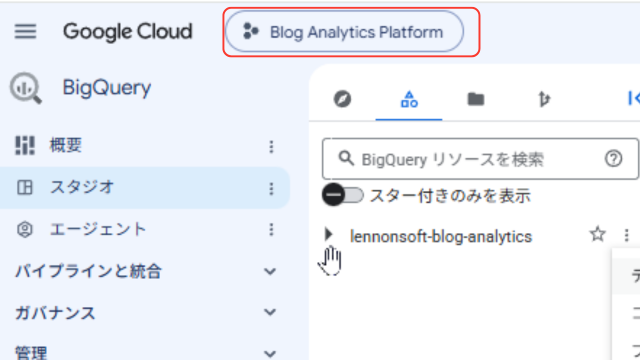Select スタジオ in the sidebar
640x360 pixels.
point(145,188)
